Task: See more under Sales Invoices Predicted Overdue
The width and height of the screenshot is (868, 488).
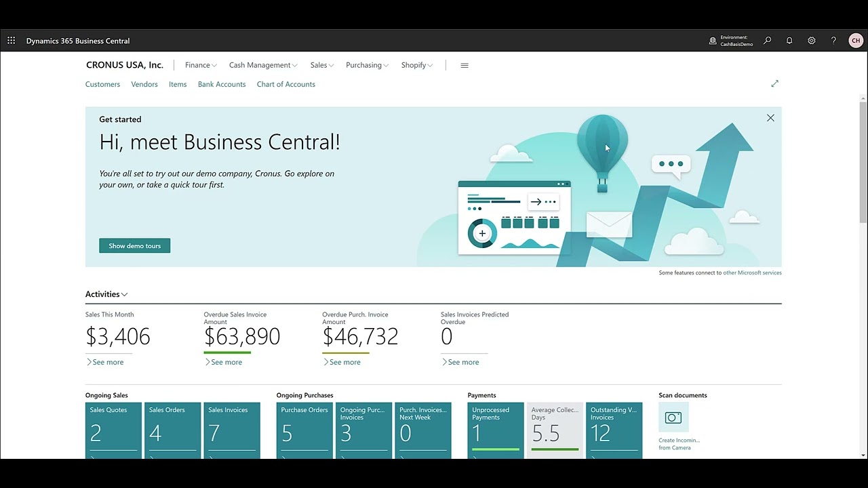Action: (460, 362)
